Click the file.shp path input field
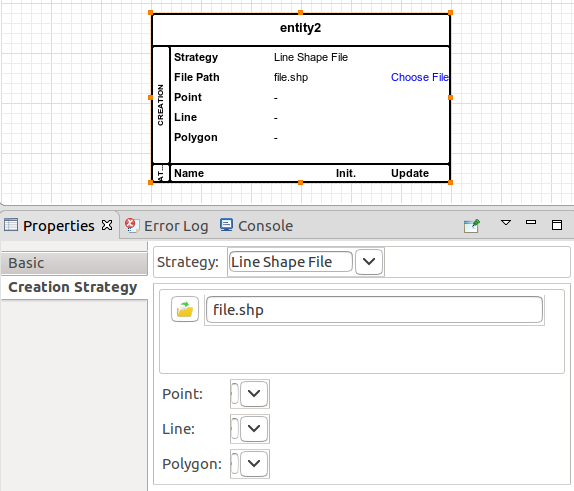The height and width of the screenshot is (491, 574). point(374,310)
